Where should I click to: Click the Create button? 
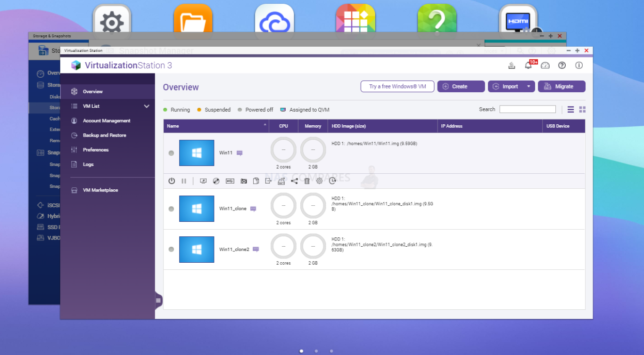tap(461, 87)
